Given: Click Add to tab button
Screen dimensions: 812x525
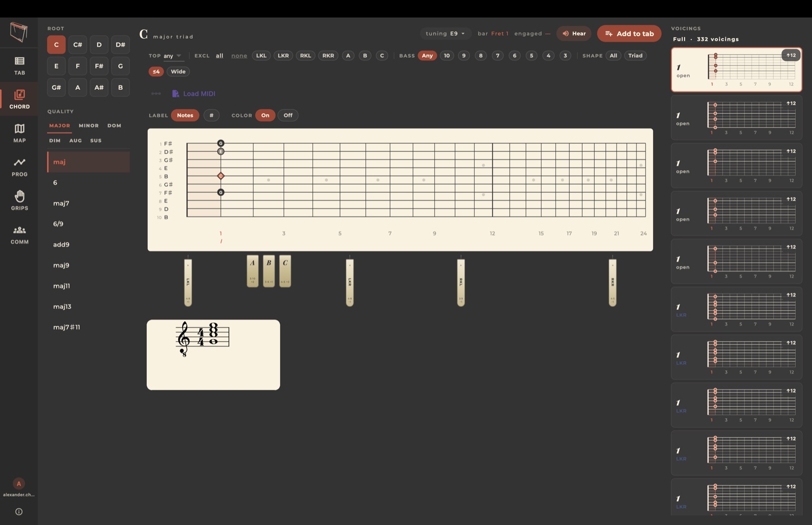Looking at the screenshot, I should 629,34.
